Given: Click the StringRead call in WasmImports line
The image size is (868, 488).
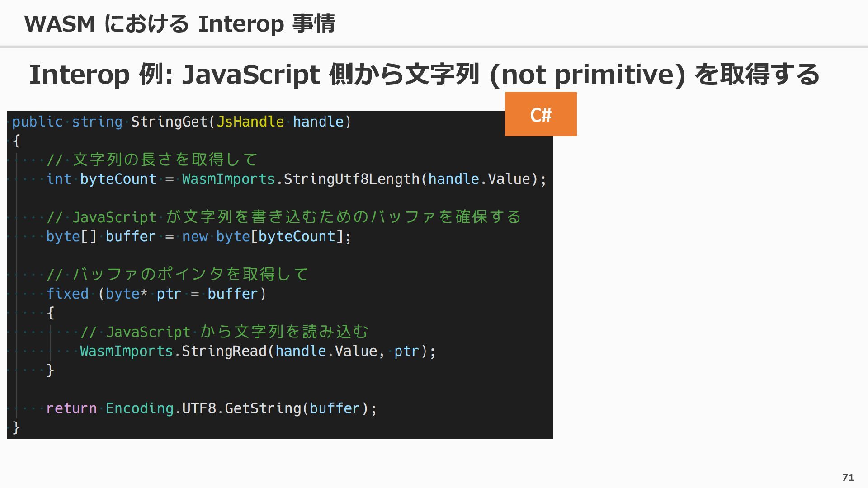Looking at the screenshot, I should (x=224, y=352).
